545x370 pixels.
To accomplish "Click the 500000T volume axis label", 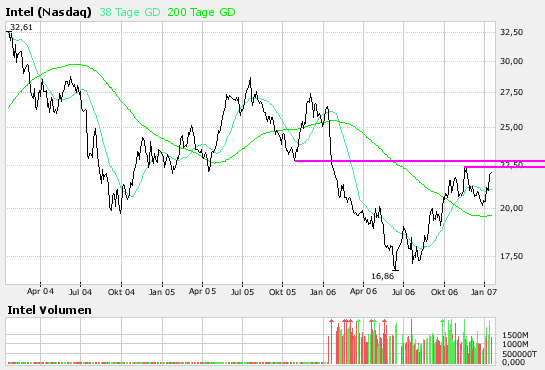I will click(x=519, y=354).
